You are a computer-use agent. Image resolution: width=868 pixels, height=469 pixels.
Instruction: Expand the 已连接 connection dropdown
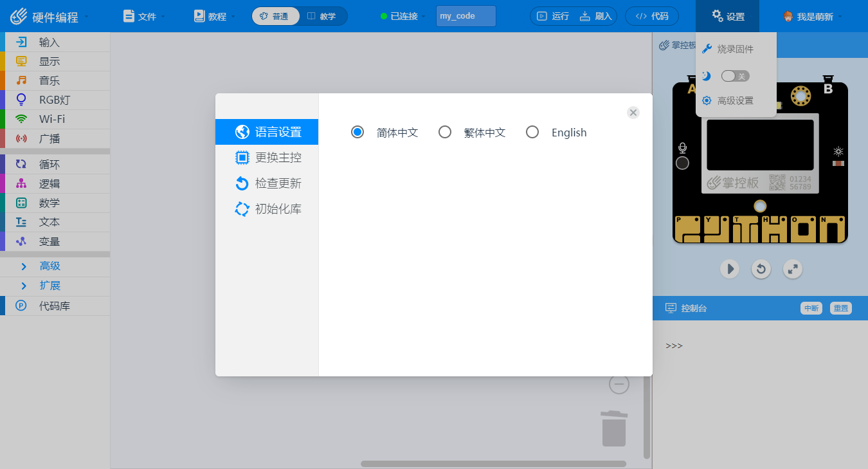(x=403, y=16)
